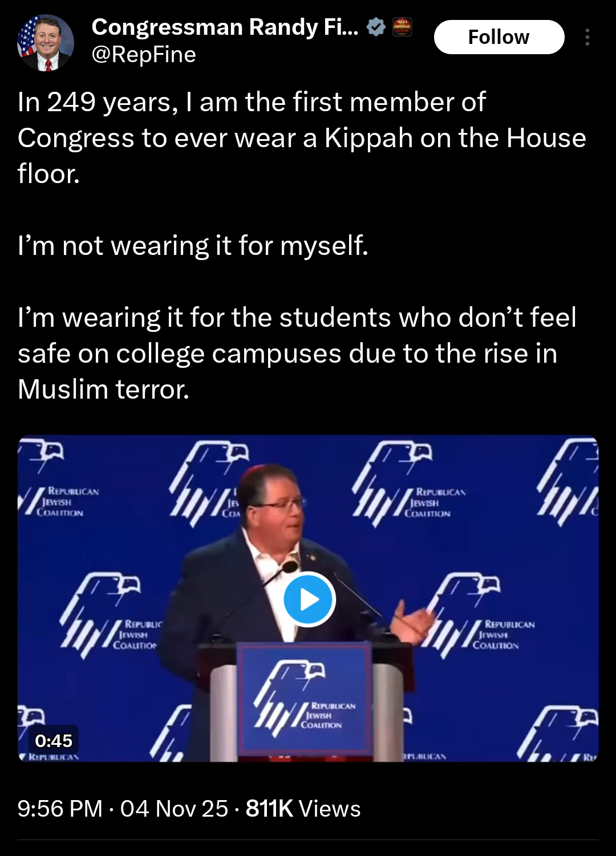This screenshot has width=616, height=856.
Task: Select the line "I'm not wearing it for myself."
Action: 193,246
